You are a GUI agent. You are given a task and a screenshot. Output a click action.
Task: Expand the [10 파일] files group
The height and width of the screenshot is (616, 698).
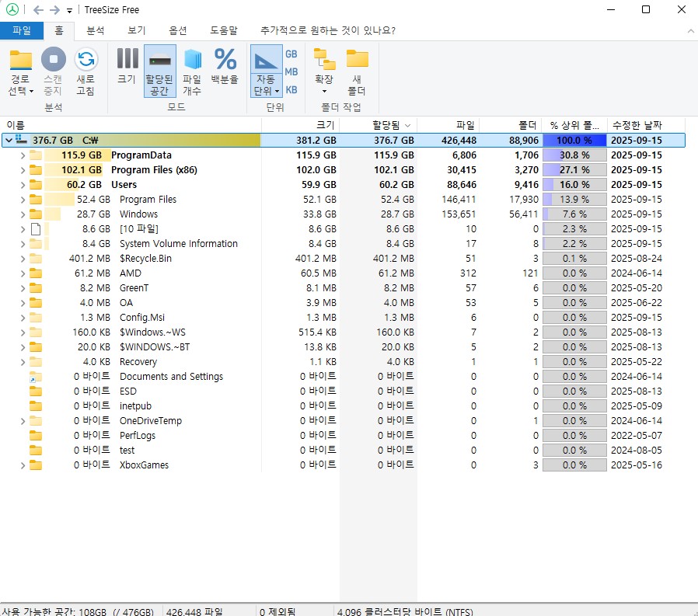pyautogui.click(x=23, y=229)
